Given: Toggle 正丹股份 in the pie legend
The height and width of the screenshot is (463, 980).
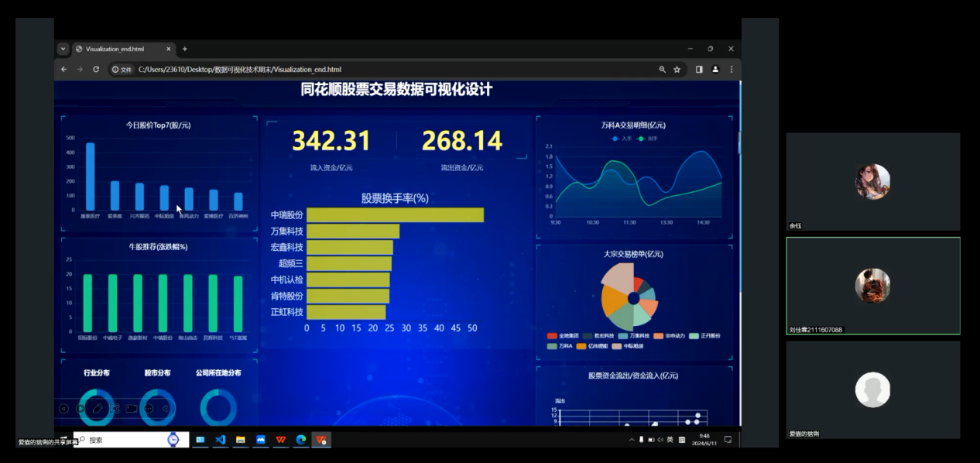Looking at the screenshot, I should pyautogui.click(x=704, y=335).
